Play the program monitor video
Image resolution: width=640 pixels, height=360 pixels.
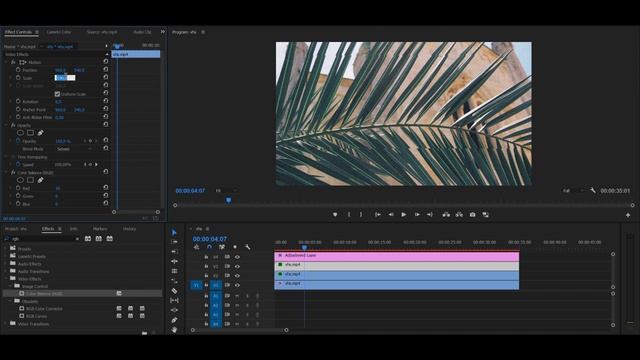(404, 214)
